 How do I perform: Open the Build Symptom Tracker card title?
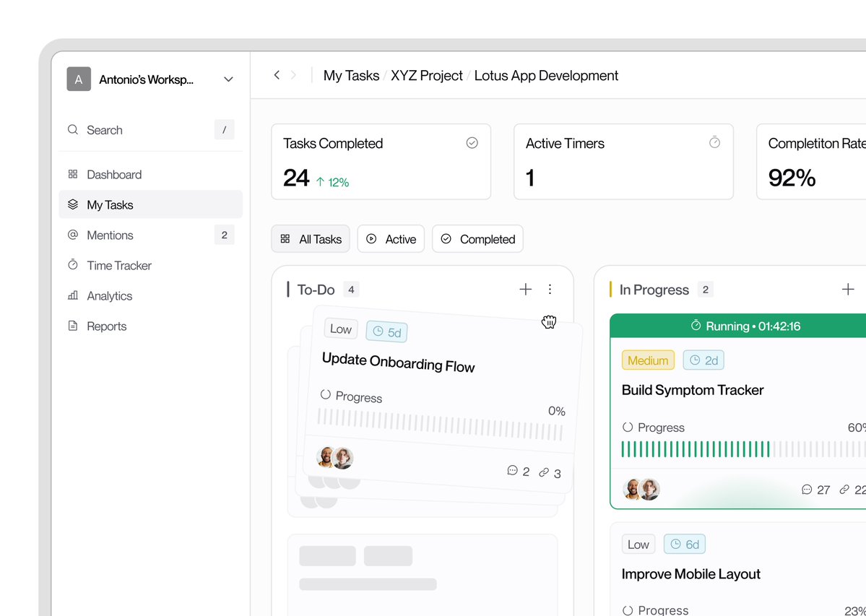click(693, 390)
